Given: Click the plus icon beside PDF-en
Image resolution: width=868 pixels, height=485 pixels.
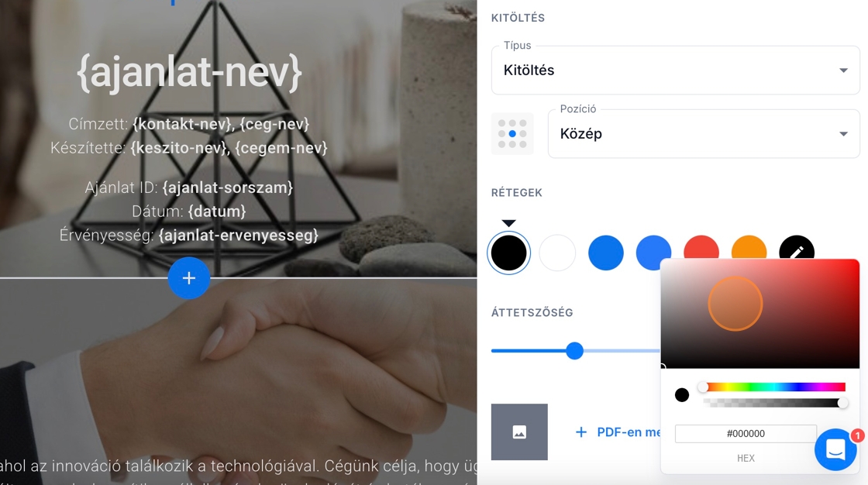Looking at the screenshot, I should pyautogui.click(x=581, y=432).
